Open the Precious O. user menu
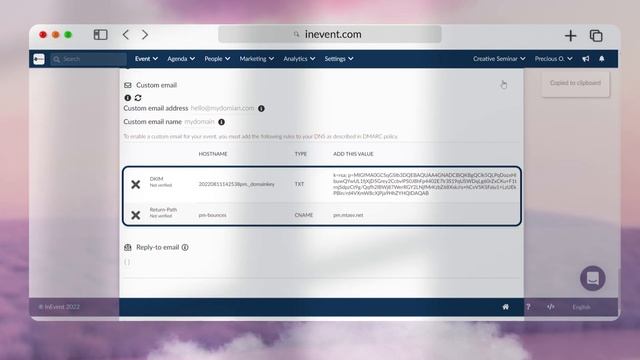 tap(553, 59)
